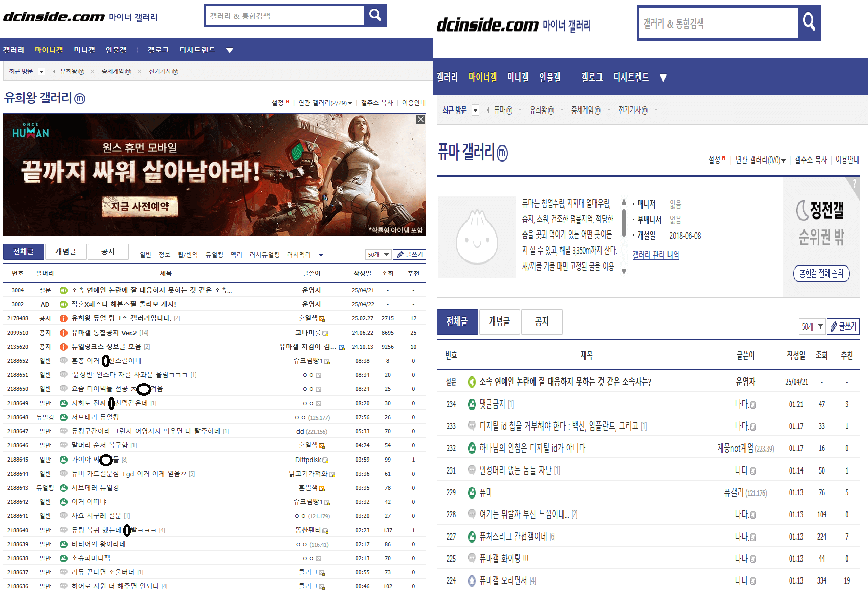The width and height of the screenshot is (868, 590).
Task: Click 퓨마 gallery default profile thumbnail
Action: (477, 237)
